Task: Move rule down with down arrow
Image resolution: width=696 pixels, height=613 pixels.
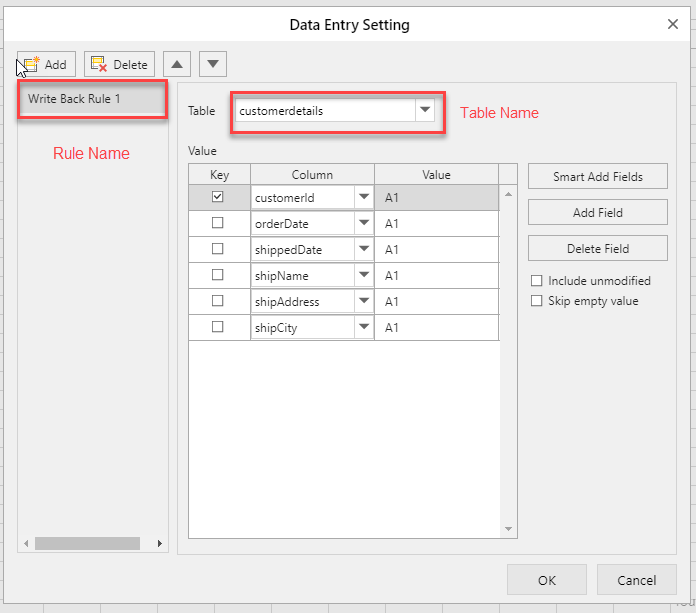Action: click(213, 65)
